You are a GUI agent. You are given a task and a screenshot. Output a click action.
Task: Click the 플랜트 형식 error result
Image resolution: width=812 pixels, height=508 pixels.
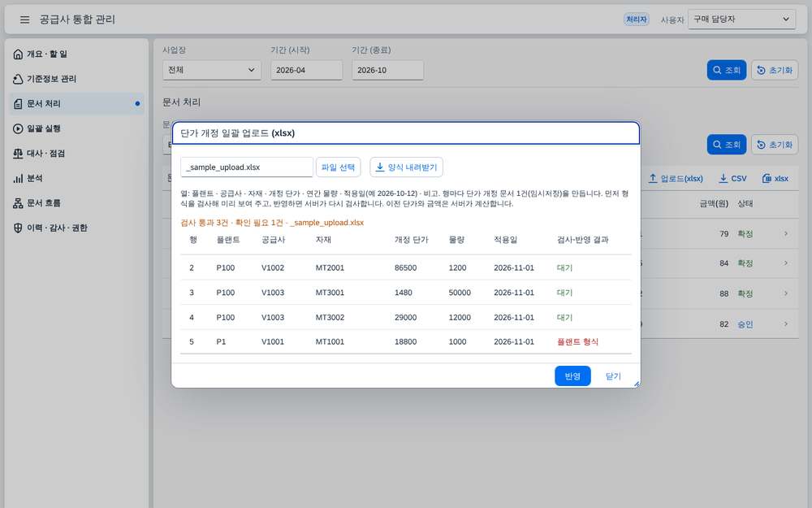pos(577,341)
